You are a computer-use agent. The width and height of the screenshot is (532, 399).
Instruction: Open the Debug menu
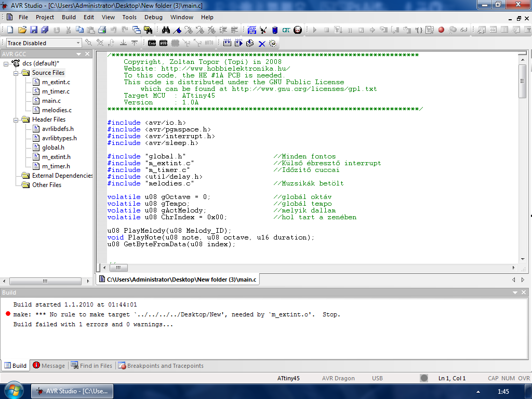tap(153, 17)
